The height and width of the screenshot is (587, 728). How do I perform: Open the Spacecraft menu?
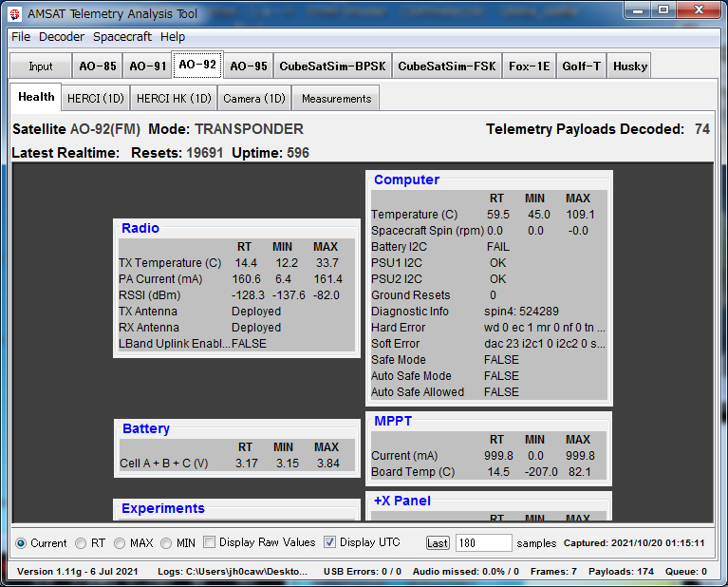point(122,37)
